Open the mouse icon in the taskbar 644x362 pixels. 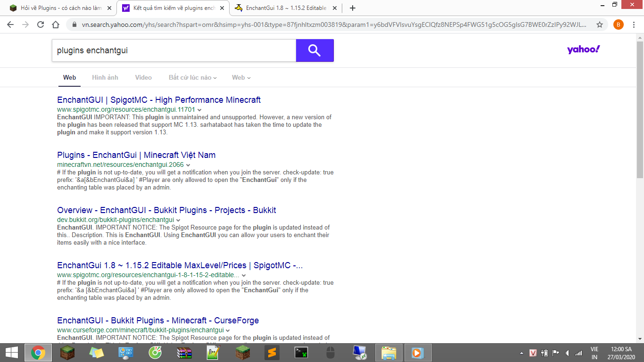(330, 353)
